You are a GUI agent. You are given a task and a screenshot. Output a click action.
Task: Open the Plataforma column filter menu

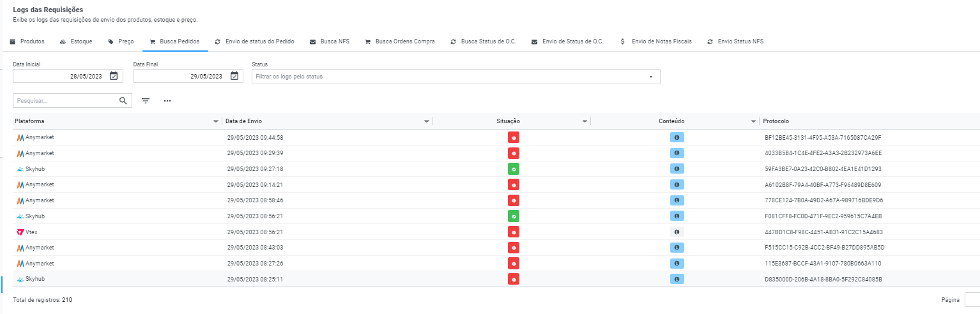coord(216,121)
